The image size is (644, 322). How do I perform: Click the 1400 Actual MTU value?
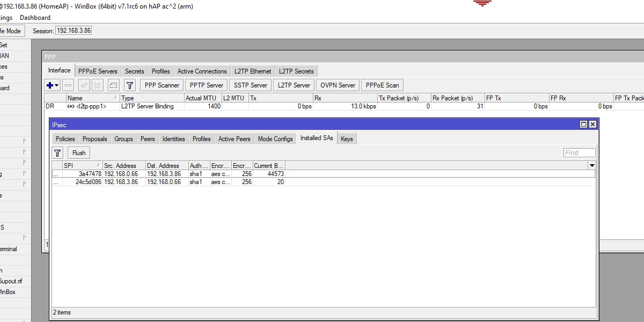(214, 106)
